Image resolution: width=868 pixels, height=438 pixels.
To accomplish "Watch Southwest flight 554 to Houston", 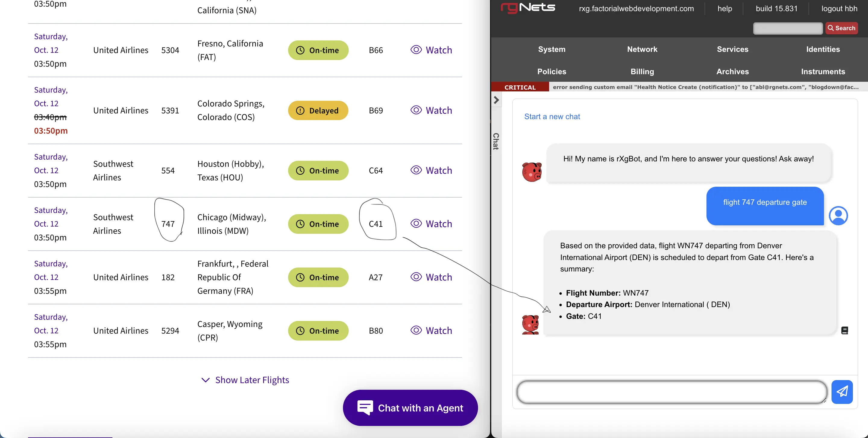I will tap(431, 170).
